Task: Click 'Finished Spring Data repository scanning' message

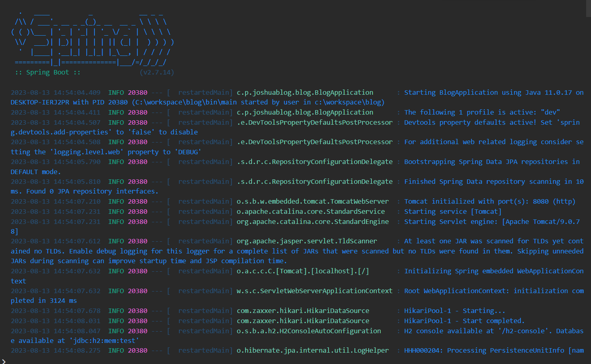Action: click(482, 182)
